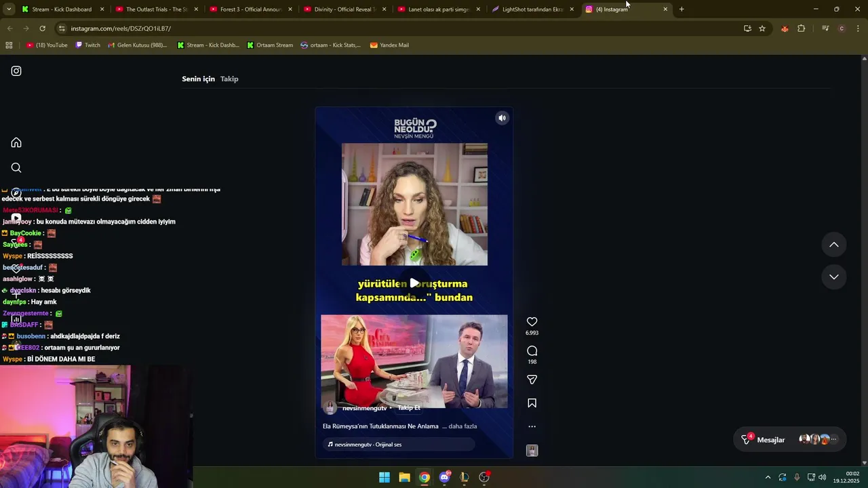Switch to LightShot tarafından browser tab
868x488 pixels.
(x=532, y=9)
